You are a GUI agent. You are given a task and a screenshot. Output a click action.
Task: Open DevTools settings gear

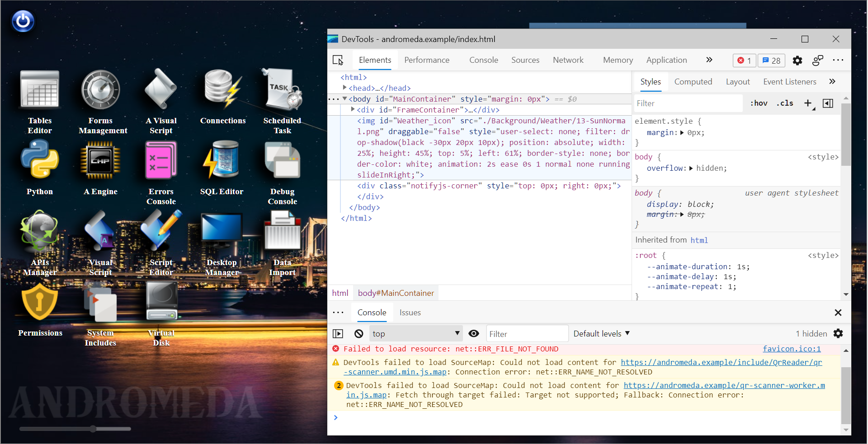click(797, 60)
